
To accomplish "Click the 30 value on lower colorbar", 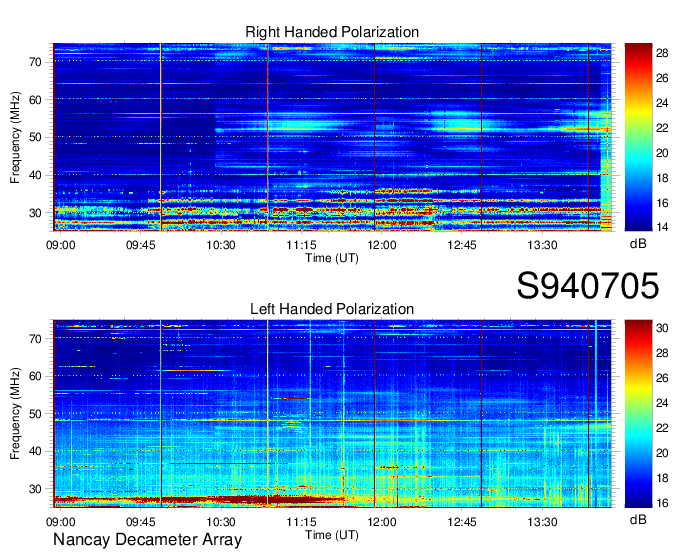I will click(x=662, y=328).
